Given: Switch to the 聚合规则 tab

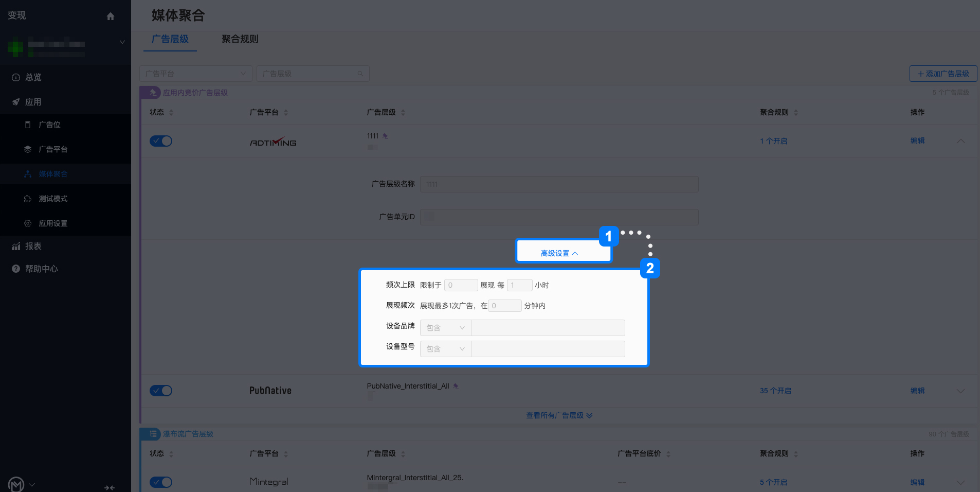Looking at the screenshot, I should point(240,39).
